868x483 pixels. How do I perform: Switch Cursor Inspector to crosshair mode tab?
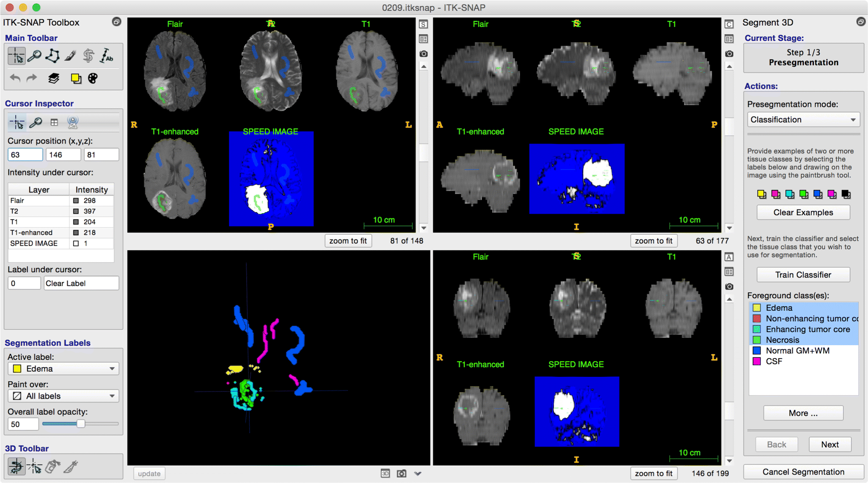[x=16, y=122]
